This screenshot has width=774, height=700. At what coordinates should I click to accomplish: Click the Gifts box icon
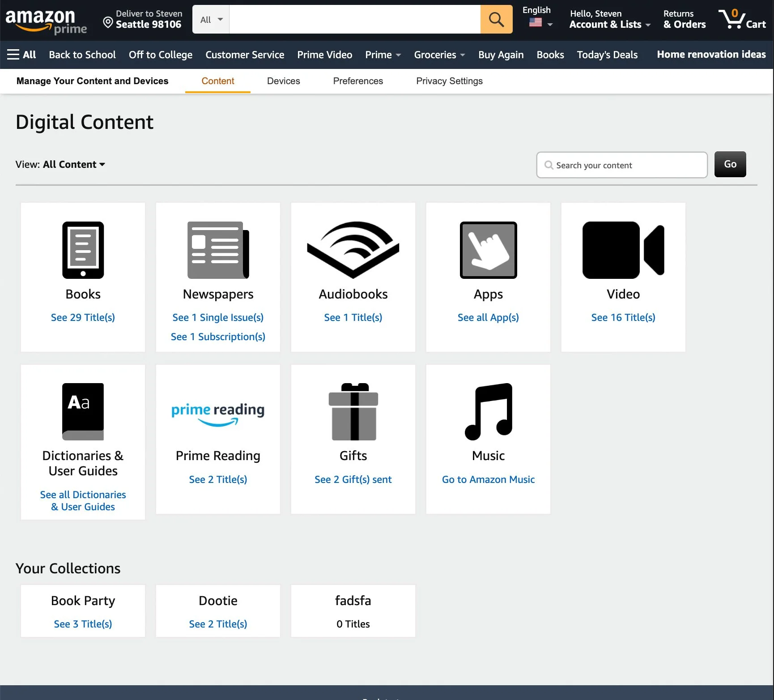click(x=353, y=412)
